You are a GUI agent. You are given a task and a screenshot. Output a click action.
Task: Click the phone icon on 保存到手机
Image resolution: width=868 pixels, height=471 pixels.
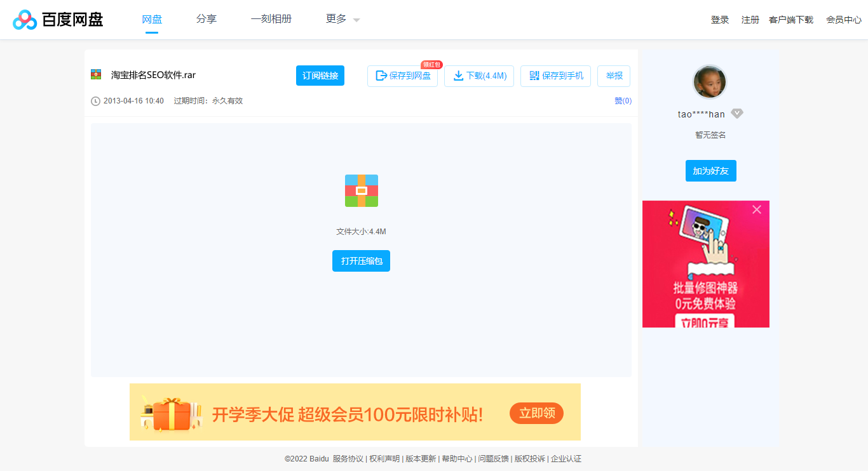(x=534, y=76)
